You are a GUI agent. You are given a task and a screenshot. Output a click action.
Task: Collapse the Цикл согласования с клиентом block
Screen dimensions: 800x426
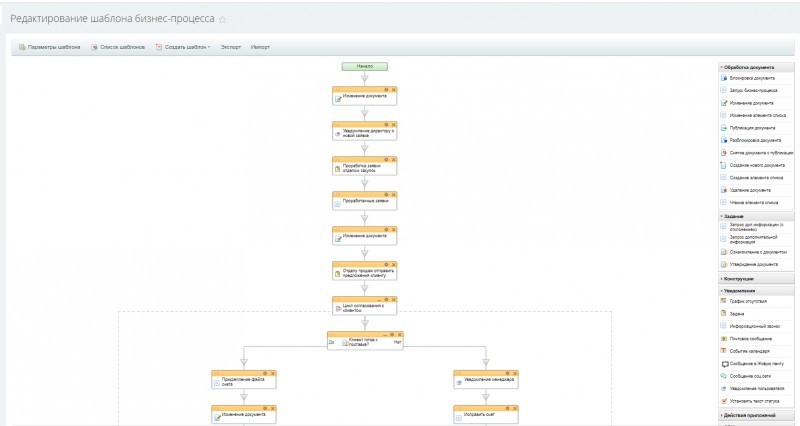coord(379,300)
